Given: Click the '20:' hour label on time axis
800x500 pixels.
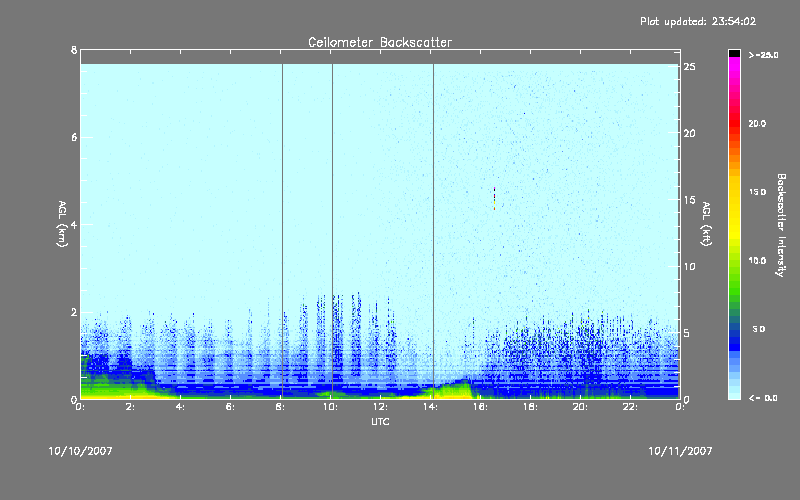Looking at the screenshot, I should coord(580,407).
